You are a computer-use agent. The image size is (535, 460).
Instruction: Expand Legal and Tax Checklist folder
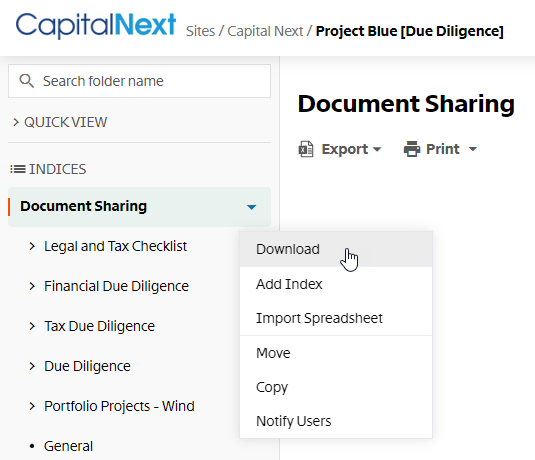coord(32,246)
